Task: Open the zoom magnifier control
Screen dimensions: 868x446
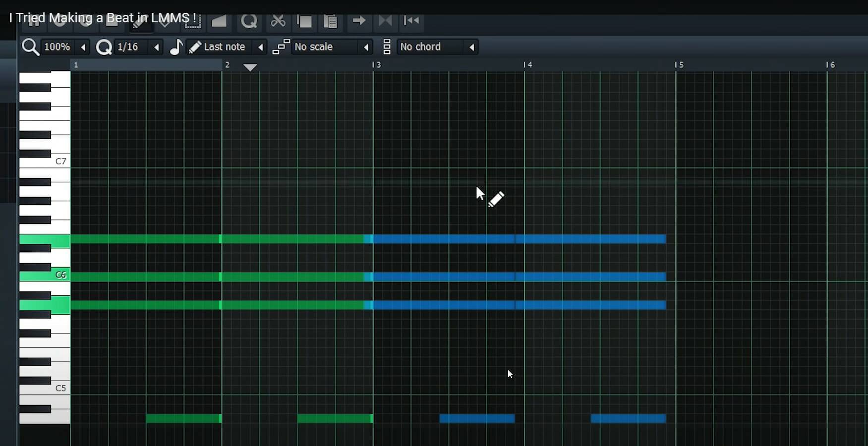Action: (x=30, y=47)
